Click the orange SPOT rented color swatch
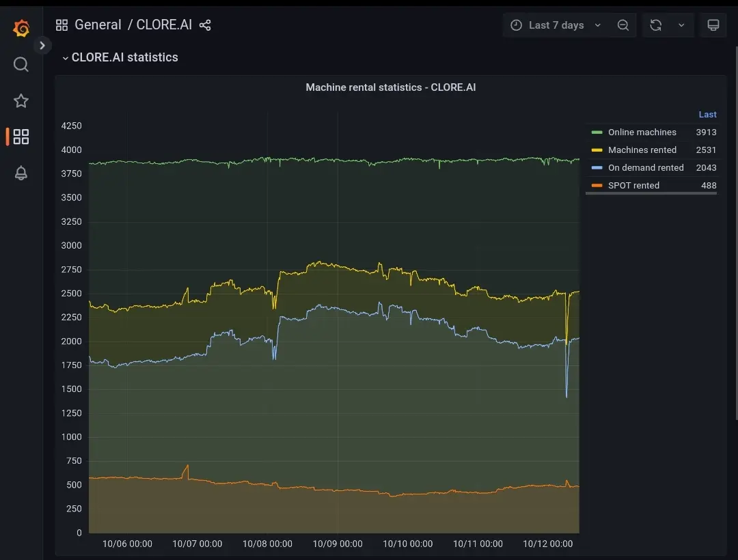 597,186
